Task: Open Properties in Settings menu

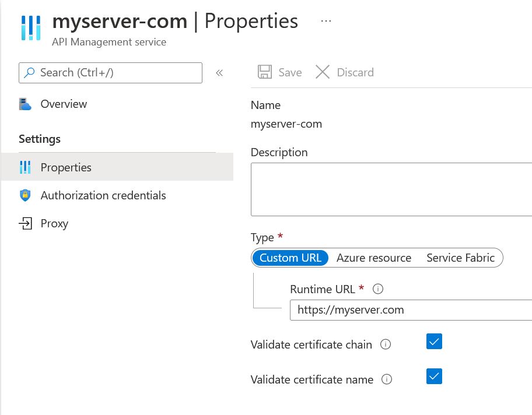Action: coord(117,167)
